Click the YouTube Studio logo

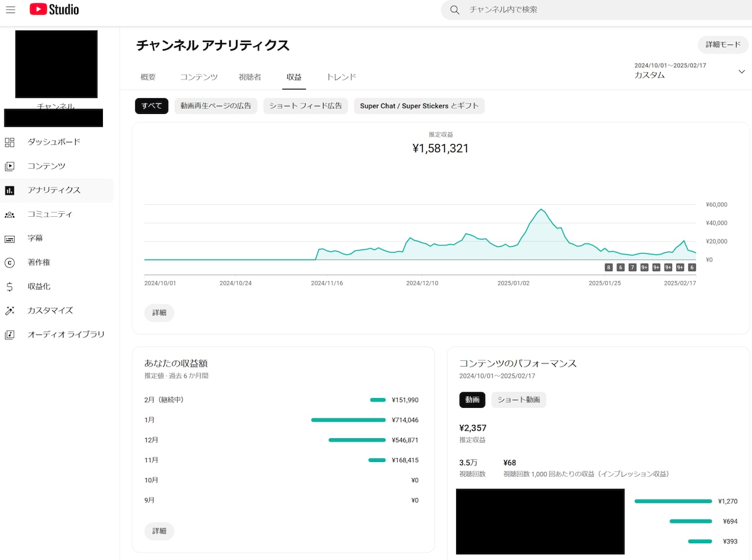point(54,10)
